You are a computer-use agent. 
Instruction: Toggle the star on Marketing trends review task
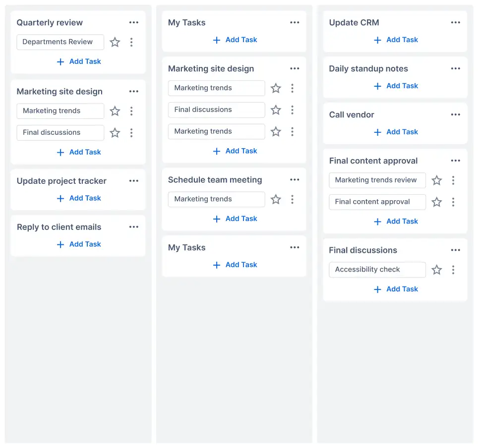coord(436,180)
